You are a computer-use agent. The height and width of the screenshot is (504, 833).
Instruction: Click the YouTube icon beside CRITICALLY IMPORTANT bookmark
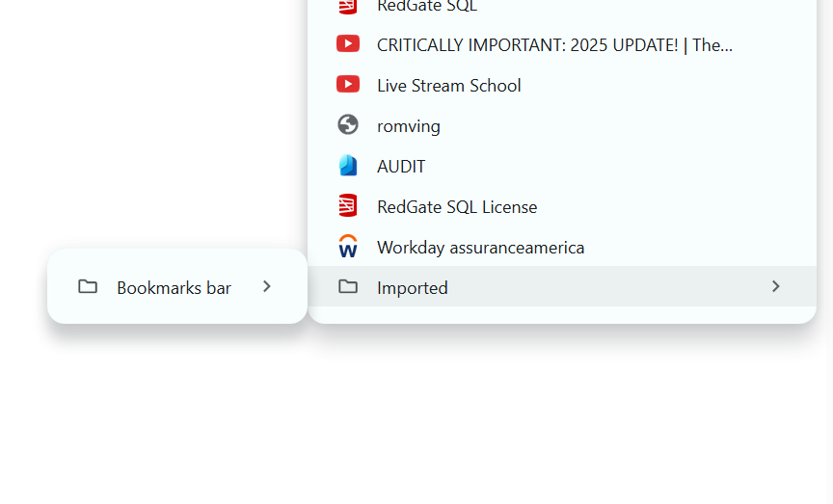pos(348,44)
